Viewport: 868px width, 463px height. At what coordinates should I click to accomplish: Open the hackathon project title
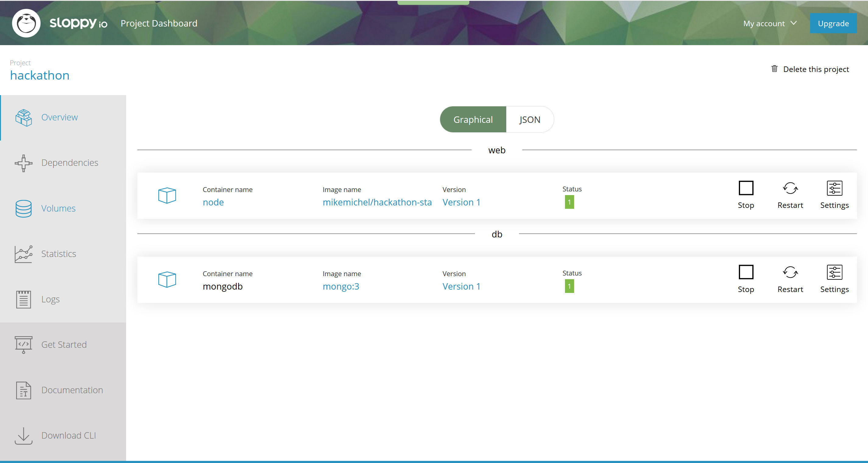(x=40, y=75)
